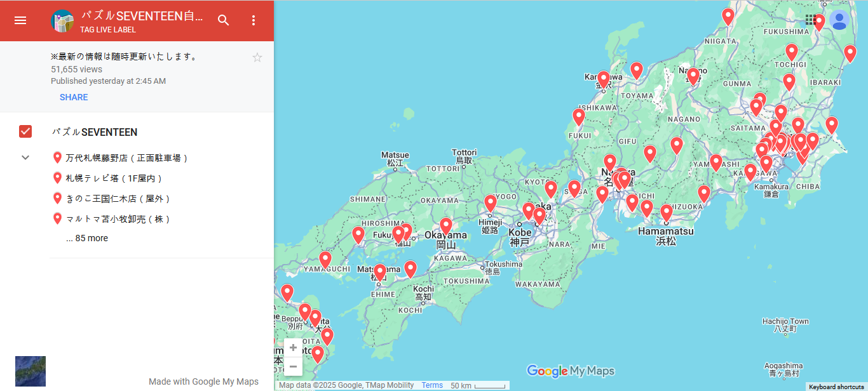Expand the '... 85 more' list entry
This screenshot has width=868, height=391.
(x=87, y=238)
